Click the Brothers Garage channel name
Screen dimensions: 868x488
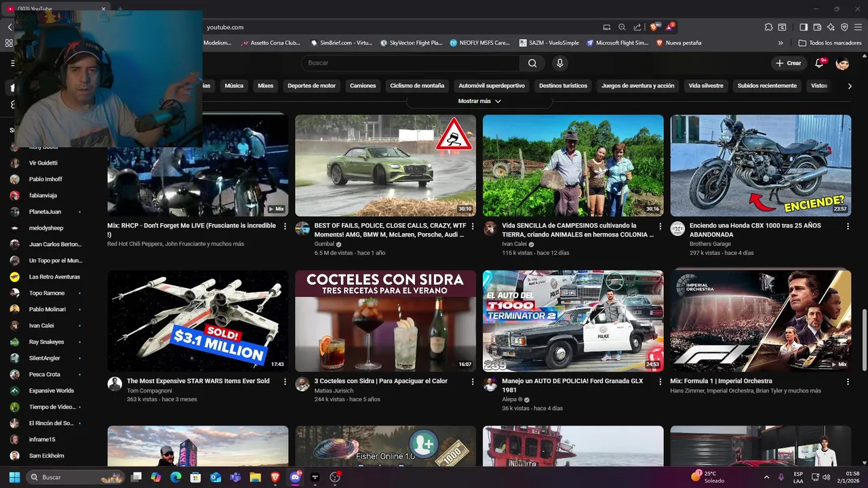(710, 244)
